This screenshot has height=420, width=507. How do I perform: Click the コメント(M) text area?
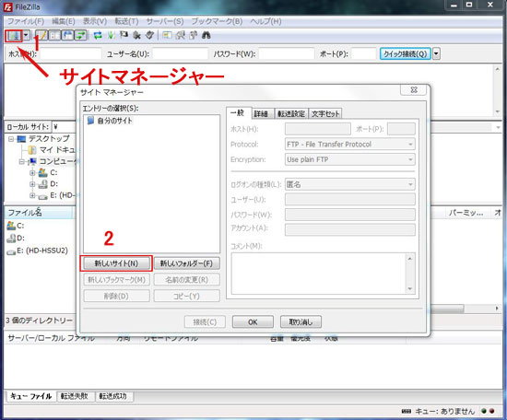pos(319,274)
